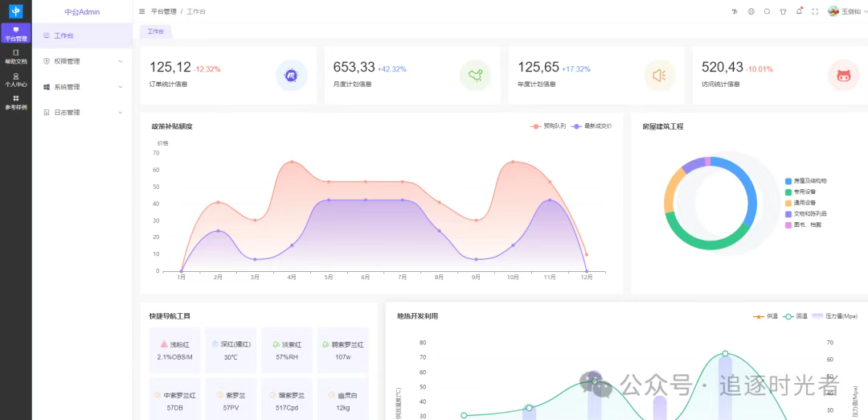The image size is (868, 420).
Task: Click the red cat icon on 访问统计信息 card
Action: pyautogui.click(x=844, y=76)
